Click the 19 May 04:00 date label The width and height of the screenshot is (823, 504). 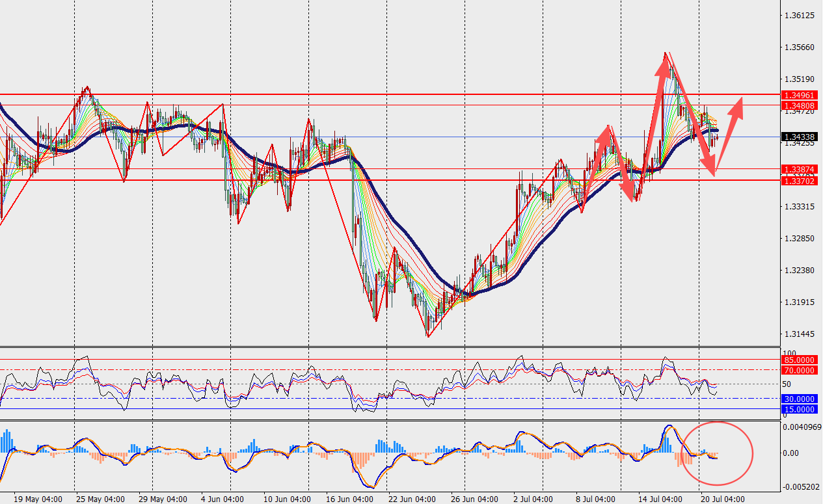click(x=39, y=499)
